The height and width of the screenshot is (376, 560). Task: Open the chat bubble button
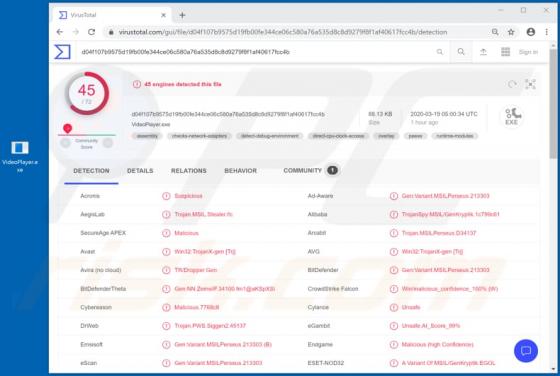coord(526,351)
